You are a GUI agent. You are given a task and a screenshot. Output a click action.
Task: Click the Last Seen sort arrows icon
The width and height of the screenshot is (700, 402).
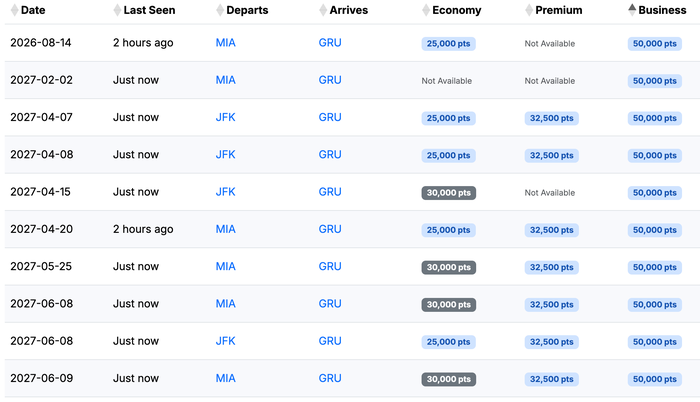click(x=117, y=10)
